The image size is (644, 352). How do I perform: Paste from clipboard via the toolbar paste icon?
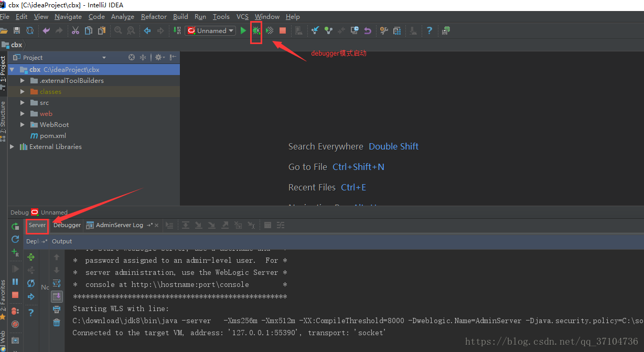pos(101,30)
